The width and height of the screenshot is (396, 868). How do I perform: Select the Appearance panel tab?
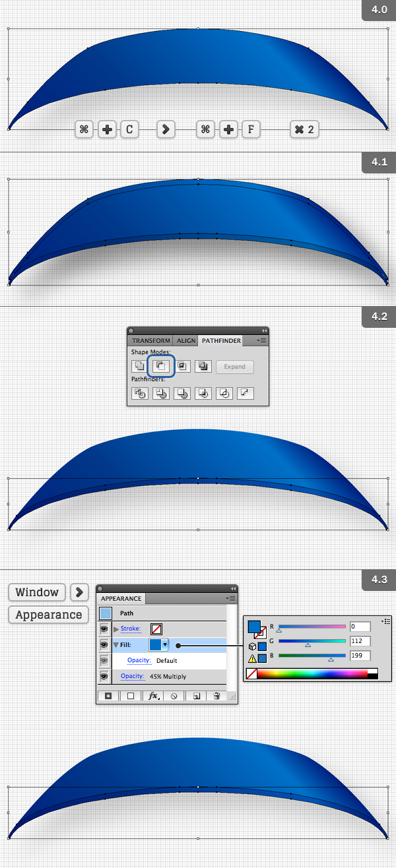click(x=121, y=599)
